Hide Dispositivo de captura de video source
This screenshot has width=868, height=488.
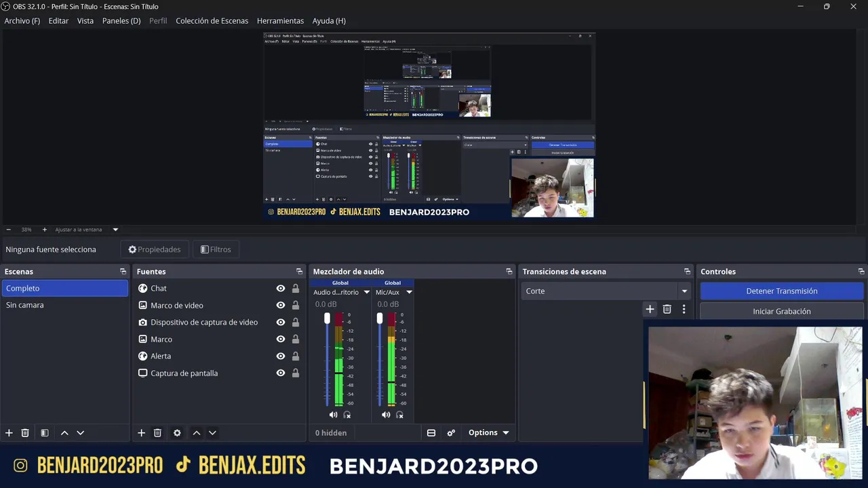(x=280, y=322)
